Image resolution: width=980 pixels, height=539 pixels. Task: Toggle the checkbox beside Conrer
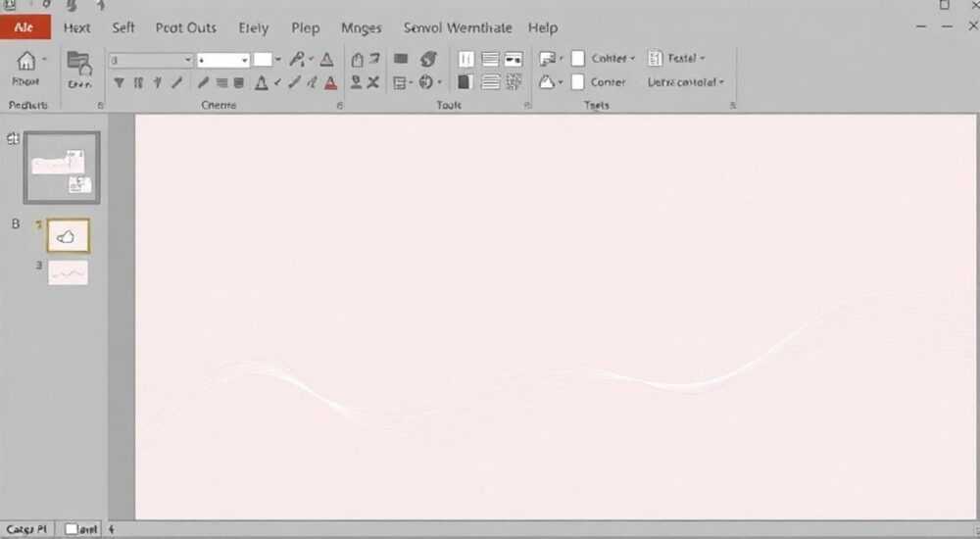pos(578,82)
